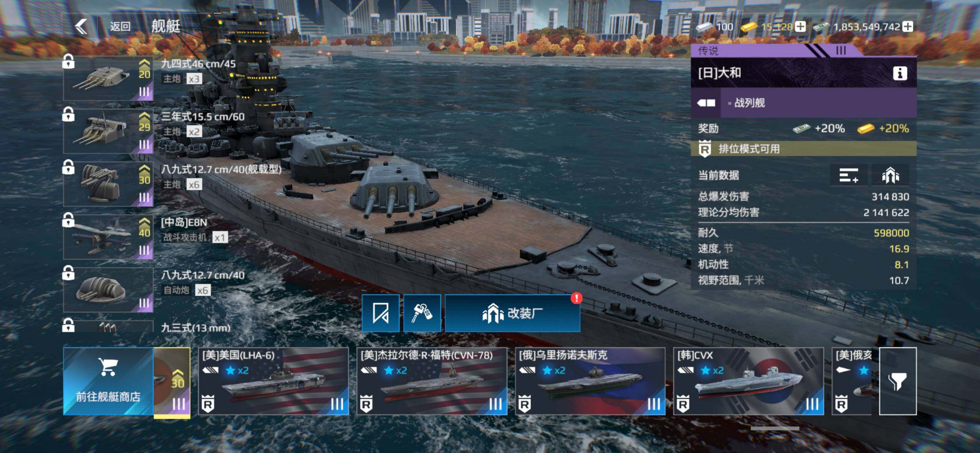Click the keys icon button

click(x=421, y=313)
